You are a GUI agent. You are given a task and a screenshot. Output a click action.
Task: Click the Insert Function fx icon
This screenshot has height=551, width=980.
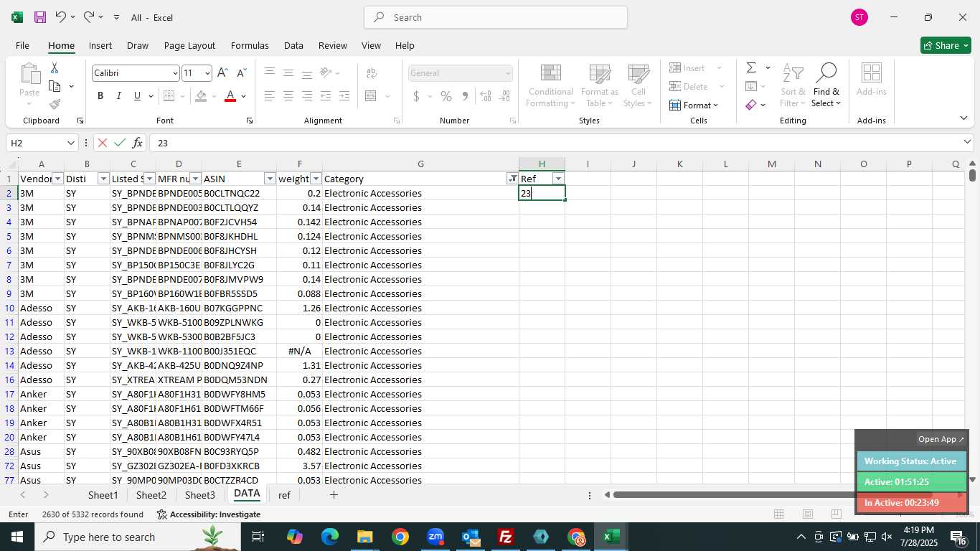click(138, 143)
